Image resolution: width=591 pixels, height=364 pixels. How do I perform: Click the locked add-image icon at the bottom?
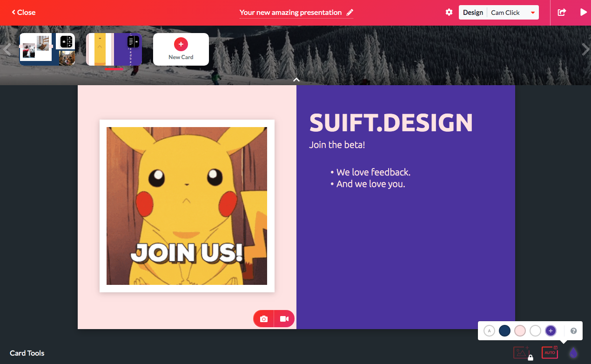click(521, 353)
